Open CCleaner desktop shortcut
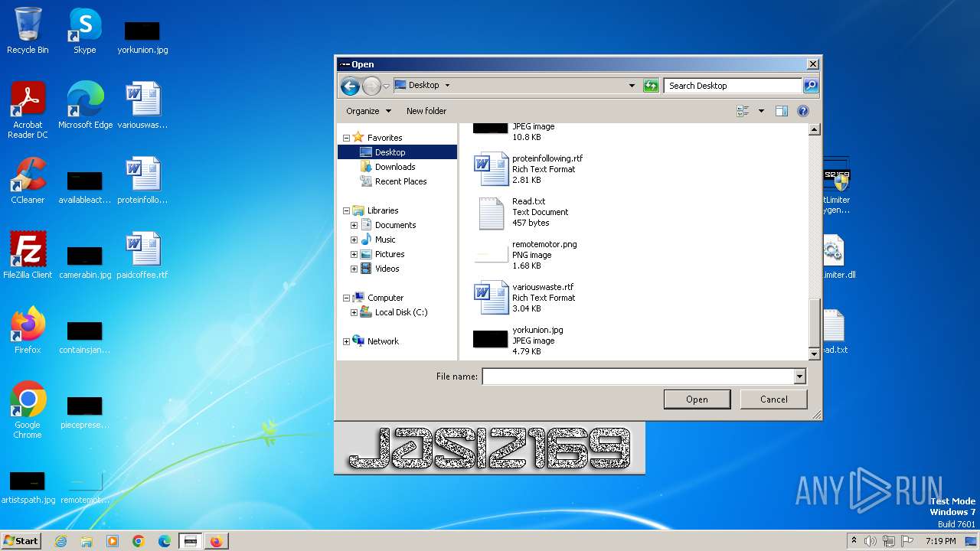Image resolution: width=980 pixels, height=551 pixels. point(28,181)
